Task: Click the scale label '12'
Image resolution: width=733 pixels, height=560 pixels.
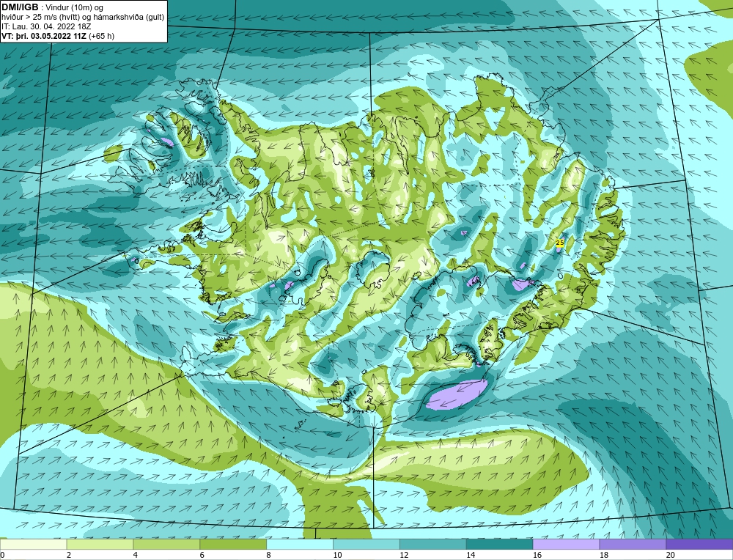Action: click(404, 555)
